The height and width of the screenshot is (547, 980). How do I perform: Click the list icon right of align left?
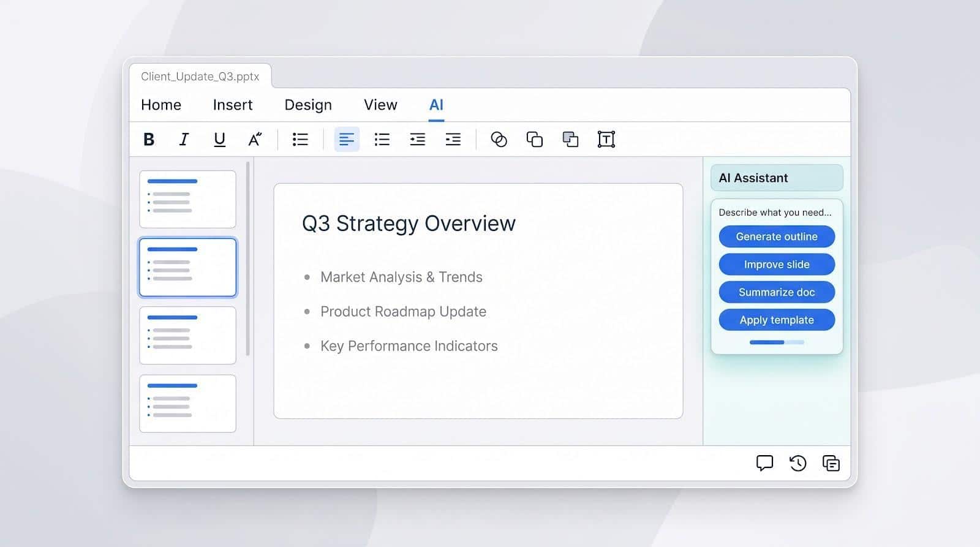382,140
